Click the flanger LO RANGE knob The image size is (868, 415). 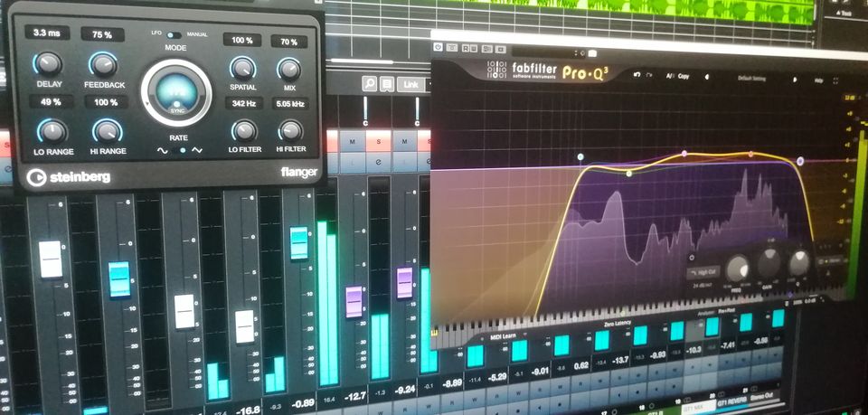coord(52,130)
